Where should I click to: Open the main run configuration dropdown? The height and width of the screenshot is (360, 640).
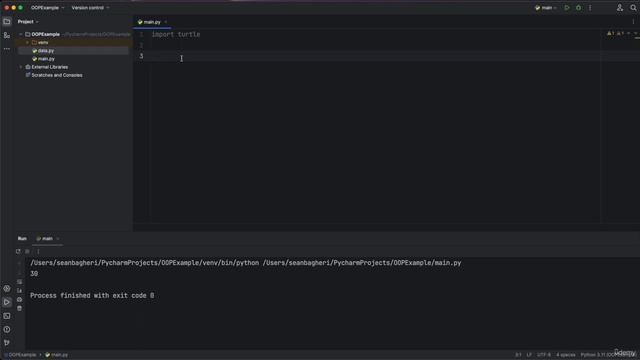pyautogui.click(x=546, y=8)
